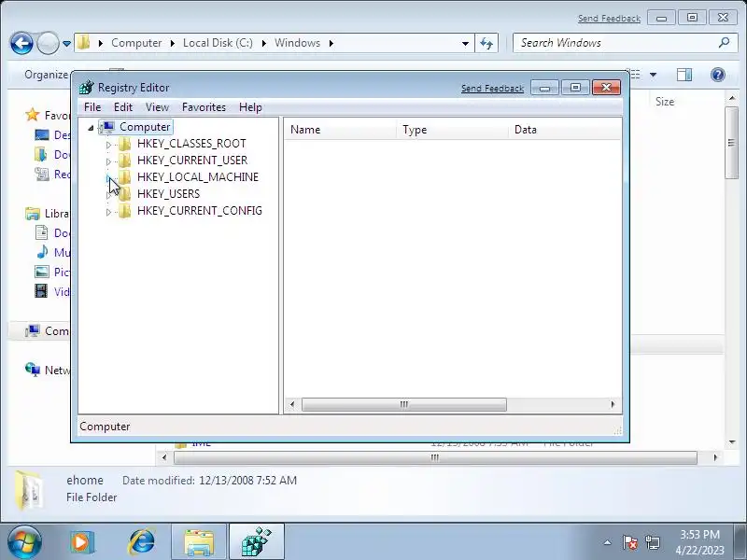Select the HKEY_CURRENT_CONFIG folder icon
747x560 pixels.
pyautogui.click(x=125, y=211)
